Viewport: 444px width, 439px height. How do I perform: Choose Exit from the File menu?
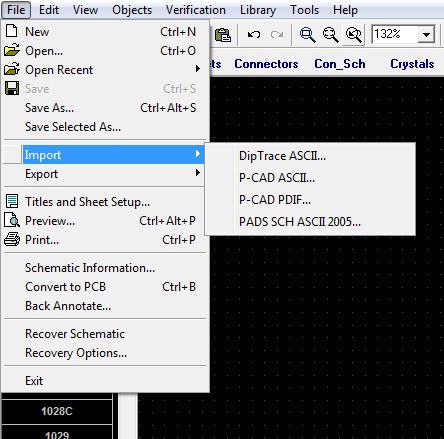pos(105,381)
